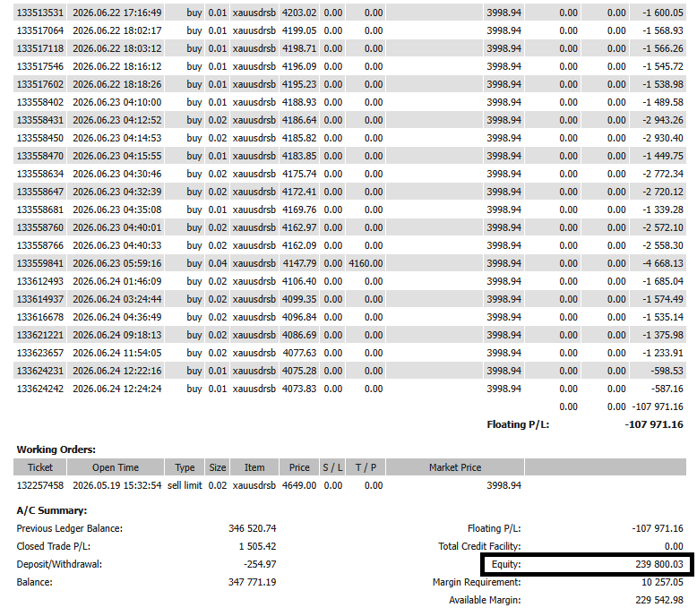Click the Margin Requirement value 10 257.05
697x616 pixels.
[662, 582]
